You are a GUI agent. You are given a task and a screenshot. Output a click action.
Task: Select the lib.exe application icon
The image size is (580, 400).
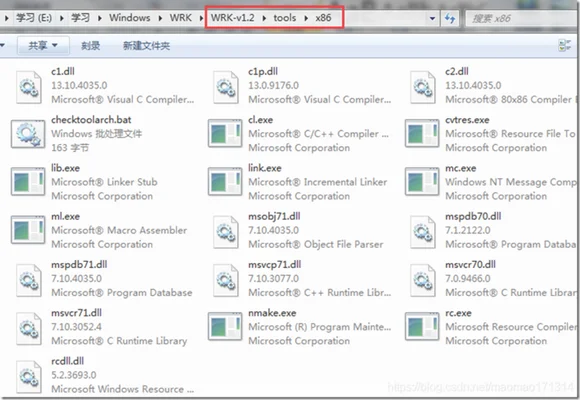point(28,182)
